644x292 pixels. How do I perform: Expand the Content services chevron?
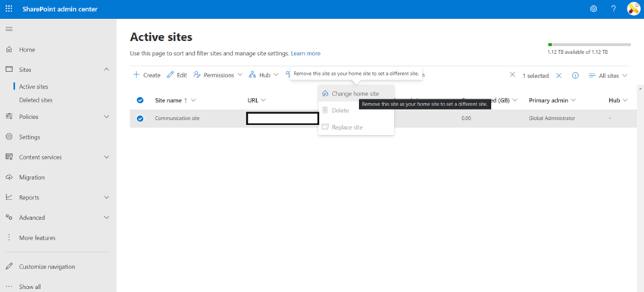pos(106,157)
